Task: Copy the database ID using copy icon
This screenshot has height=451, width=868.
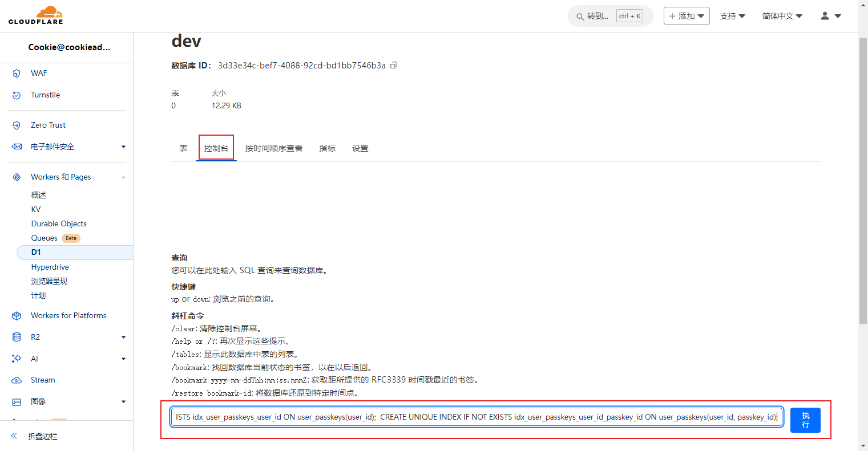Action: pos(394,66)
